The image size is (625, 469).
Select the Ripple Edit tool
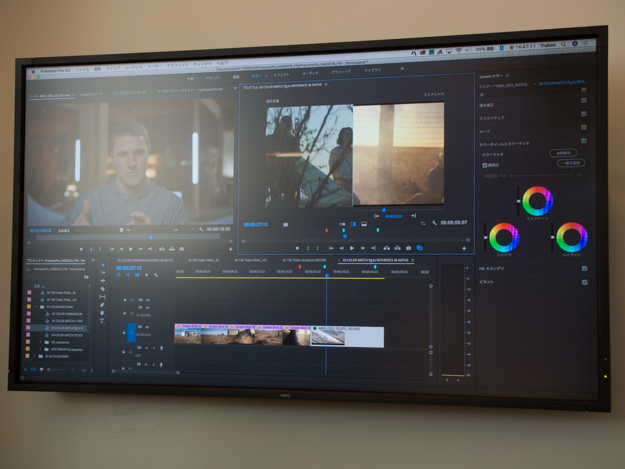click(103, 281)
